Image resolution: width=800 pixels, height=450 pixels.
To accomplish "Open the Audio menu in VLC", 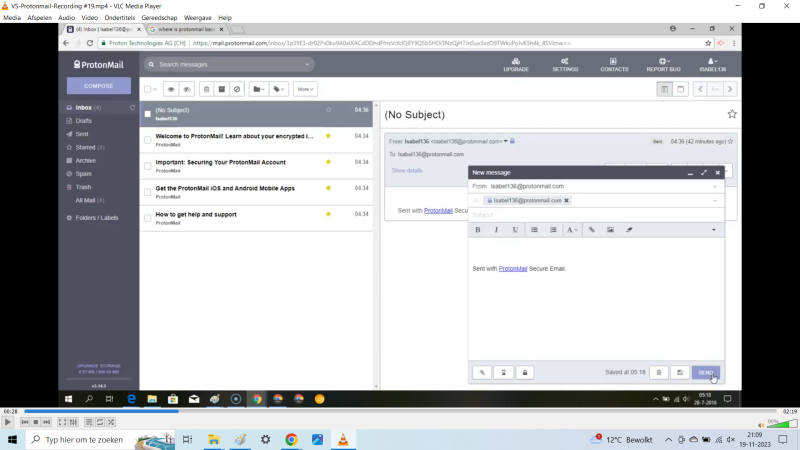I will (66, 18).
